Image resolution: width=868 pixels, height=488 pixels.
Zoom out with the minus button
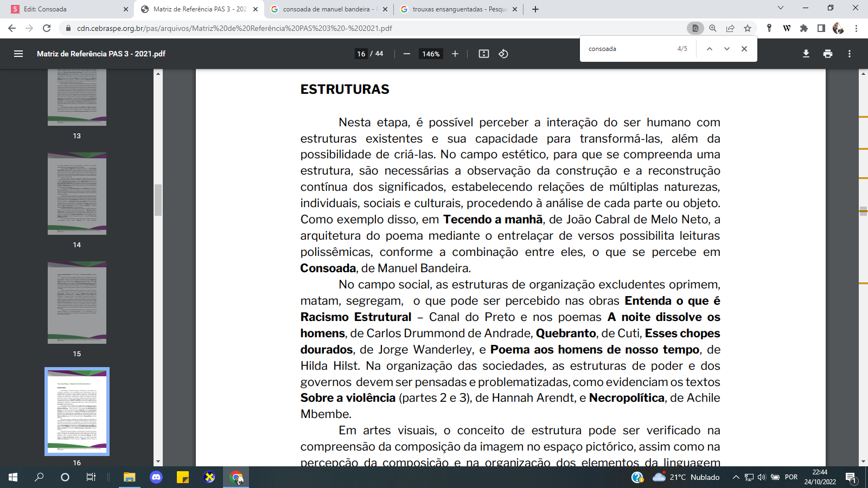[407, 54]
